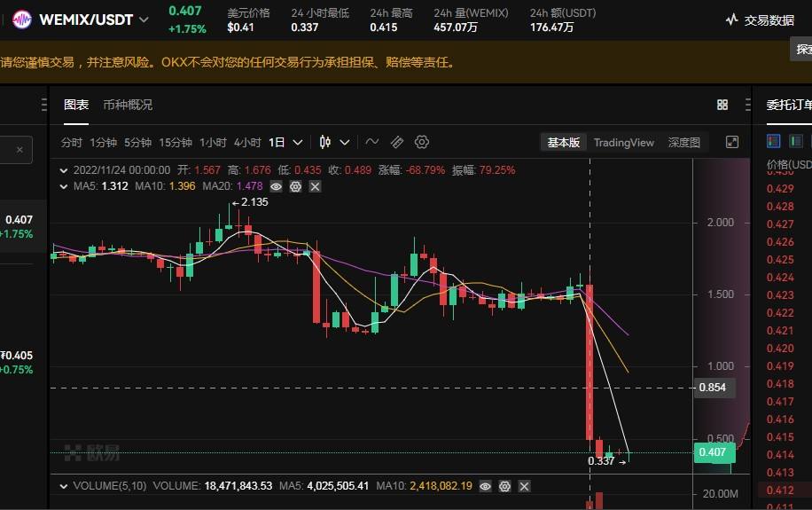The height and width of the screenshot is (510, 812).
Task: Close the left panel search box X
Action: (x=20, y=150)
